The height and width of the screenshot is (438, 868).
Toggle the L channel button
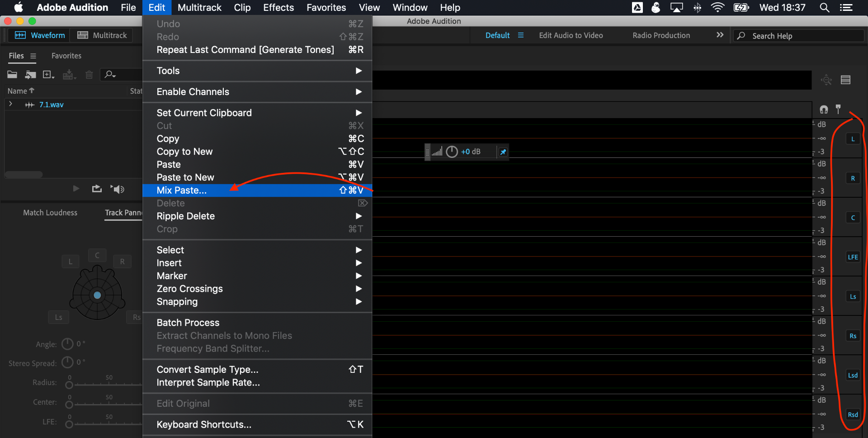point(853,139)
